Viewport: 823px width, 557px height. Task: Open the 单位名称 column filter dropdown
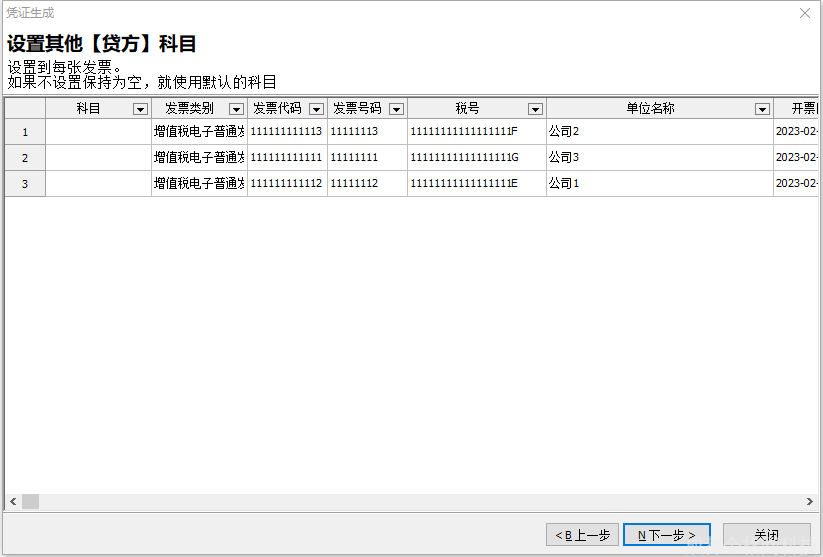762,109
